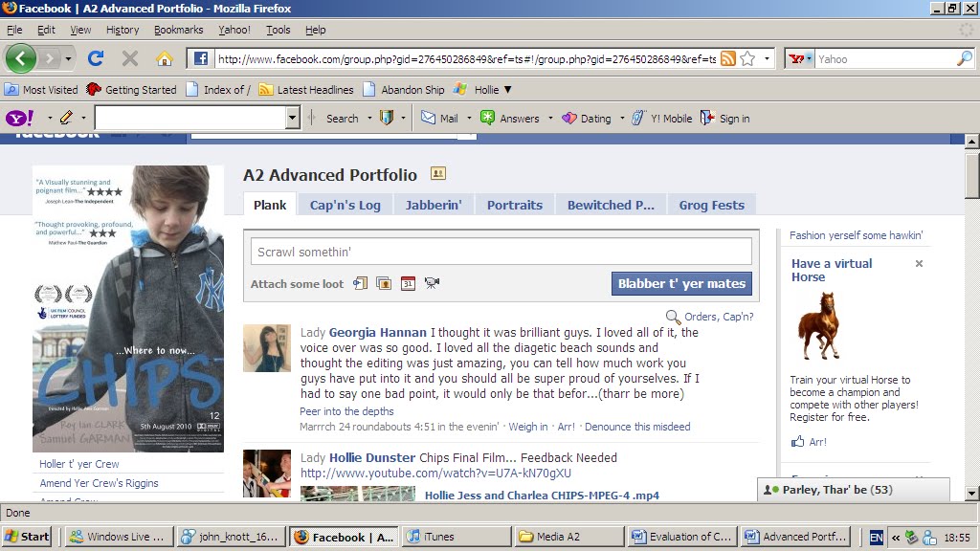Open Yahoo Mail from toolbar

[439, 118]
